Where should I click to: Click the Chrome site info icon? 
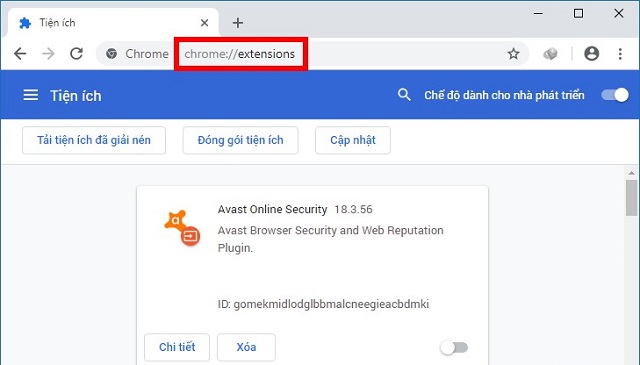[x=111, y=53]
